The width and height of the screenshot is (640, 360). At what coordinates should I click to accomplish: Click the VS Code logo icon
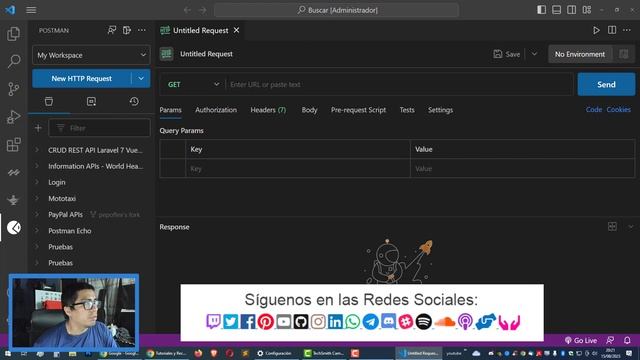coord(10,10)
